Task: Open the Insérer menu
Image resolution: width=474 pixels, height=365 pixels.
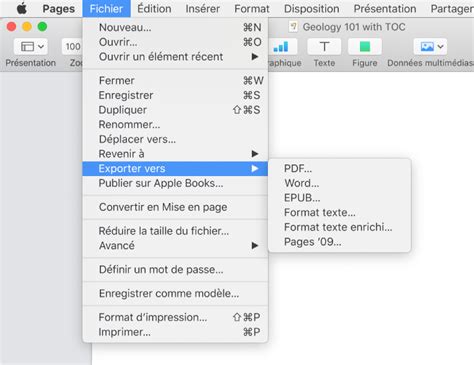Action: [202, 9]
